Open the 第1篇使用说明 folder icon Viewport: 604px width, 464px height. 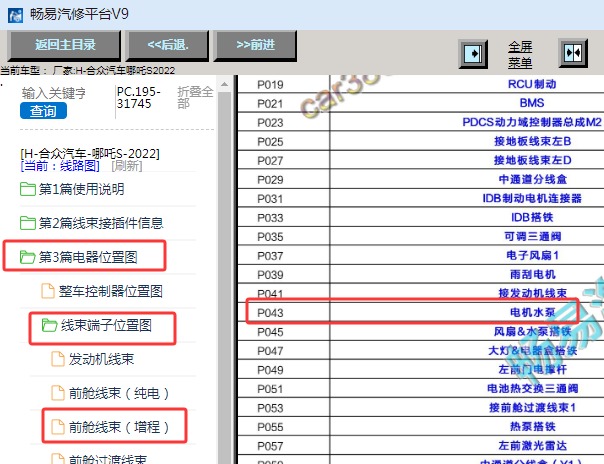coord(28,189)
